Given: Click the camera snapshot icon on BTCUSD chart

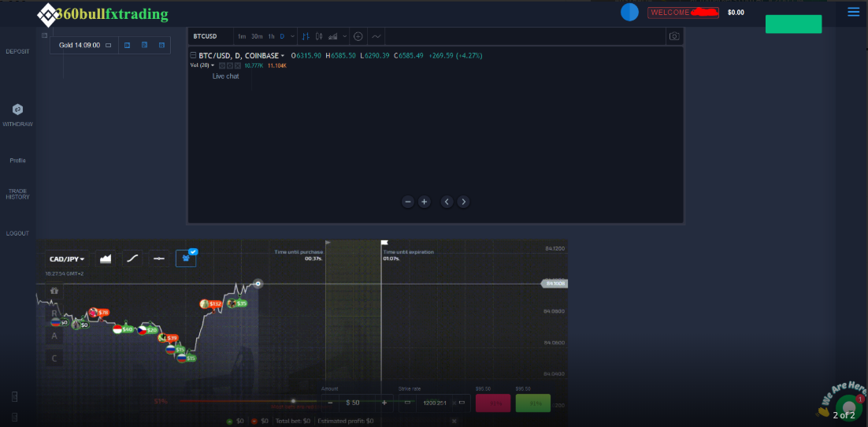Looking at the screenshot, I should click(673, 36).
